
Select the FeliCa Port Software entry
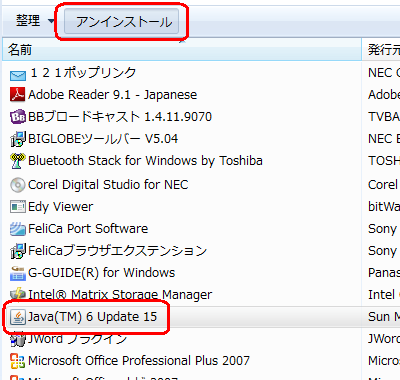pyautogui.click(x=88, y=229)
